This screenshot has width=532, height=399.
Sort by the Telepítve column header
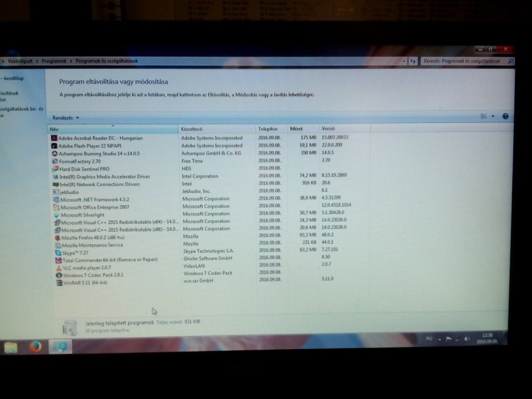coord(271,129)
